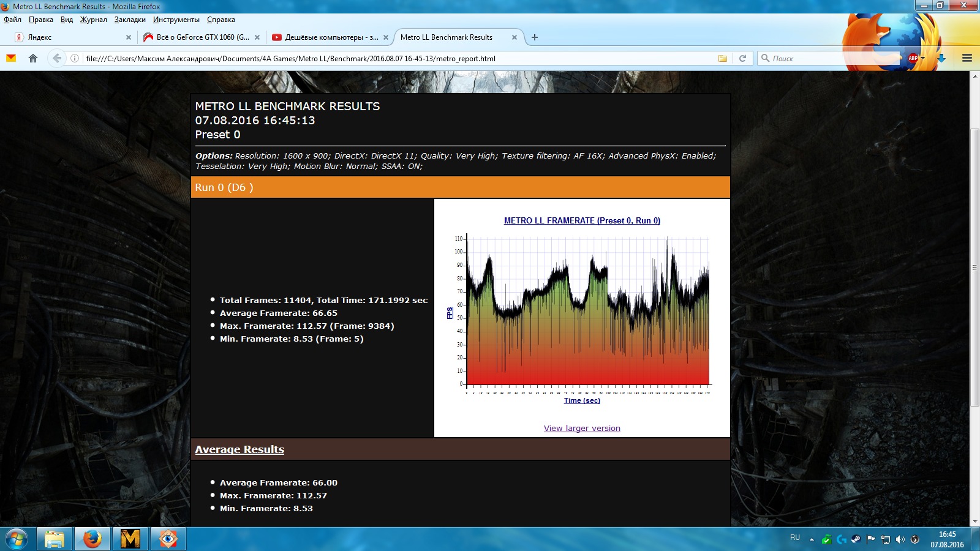This screenshot has width=980, height=551.
Task: Click the 07.08.2016 16:45:13 timestamp heading
Action: coord(255,121)
